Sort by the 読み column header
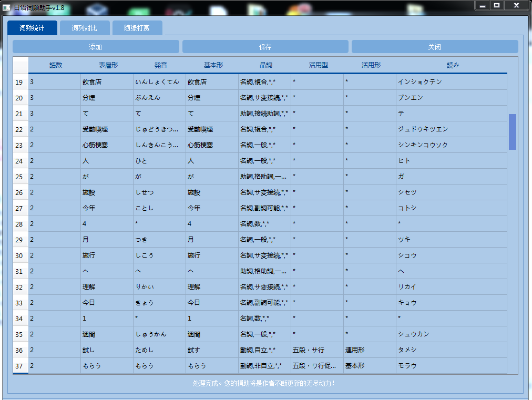Screen dimensions: 532x400 453,65
